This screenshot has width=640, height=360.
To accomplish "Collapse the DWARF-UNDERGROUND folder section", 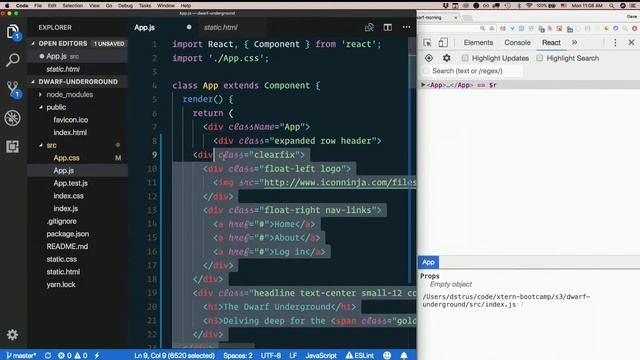I will click(x=78, y=82).
